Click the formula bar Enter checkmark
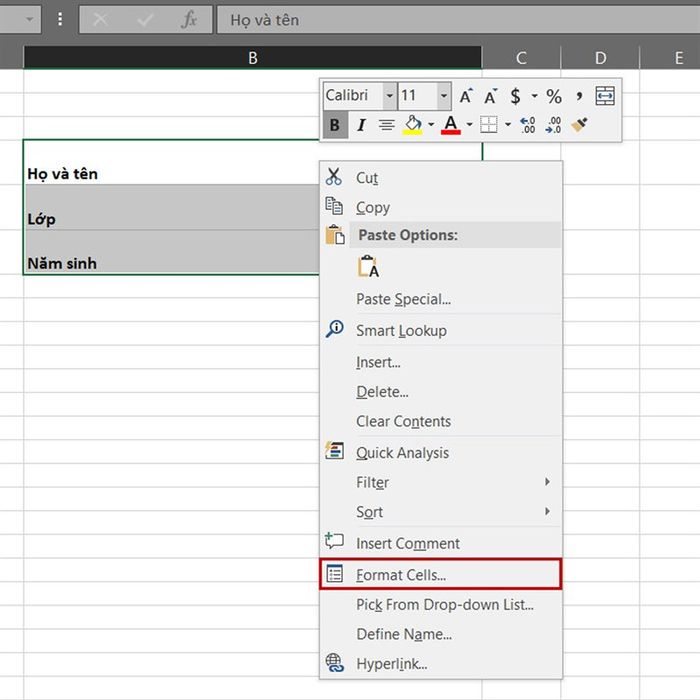The image size is (700, 700). pyautogui.click(x=145, y=20)
